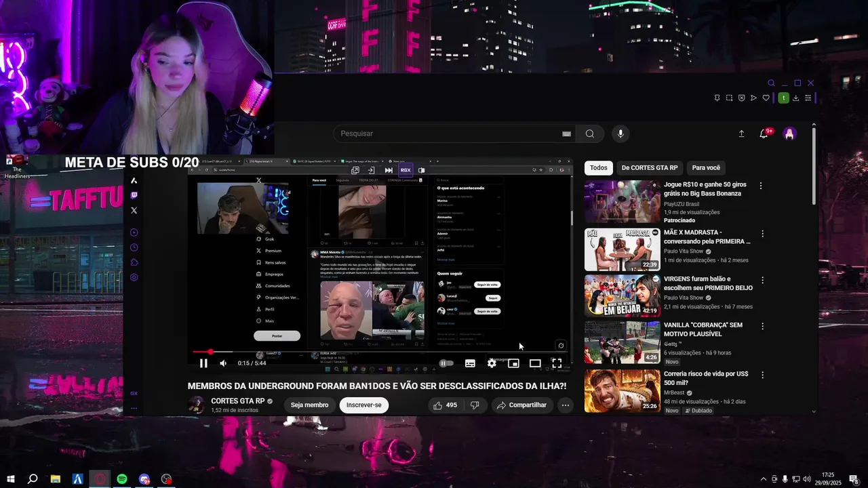Screen dimensions: 868x488
Task: Open options menu for MÃE X MADRASTA
Action: coord(762,234)
